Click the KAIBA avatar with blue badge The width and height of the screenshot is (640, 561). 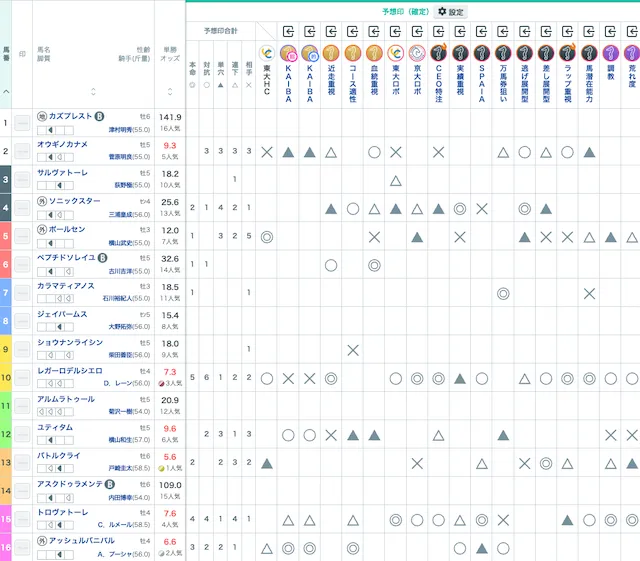(310, 53)
